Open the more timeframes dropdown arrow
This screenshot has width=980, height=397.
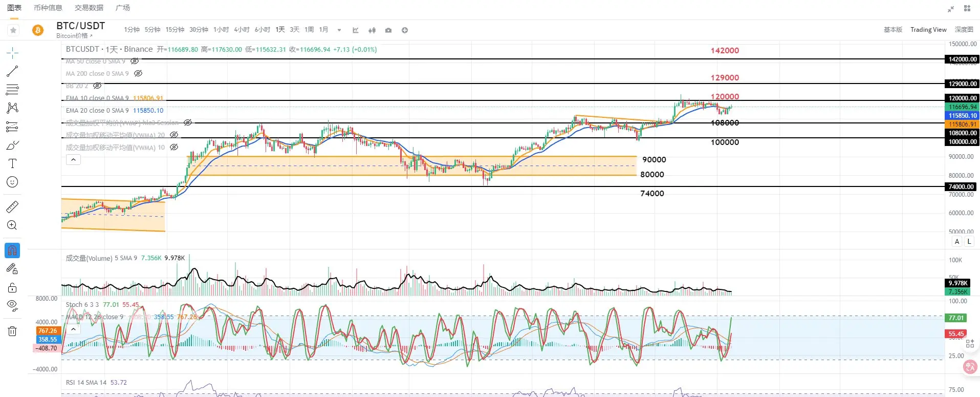[x=339, y=30]
